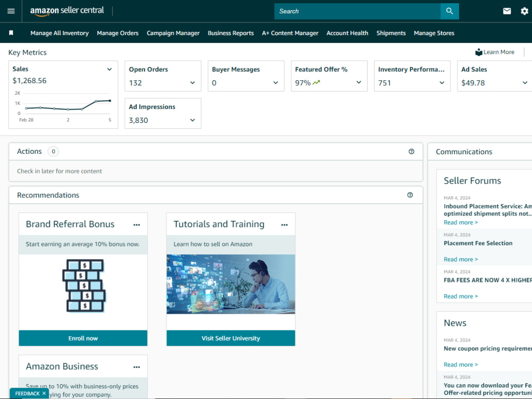Click the search magnifier icon
This screenshot has width=532, height=399.
(x=450, y=11)
